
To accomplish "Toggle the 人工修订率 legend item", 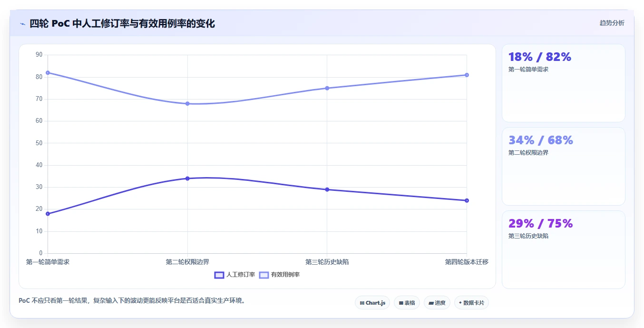I will point(234,275).
